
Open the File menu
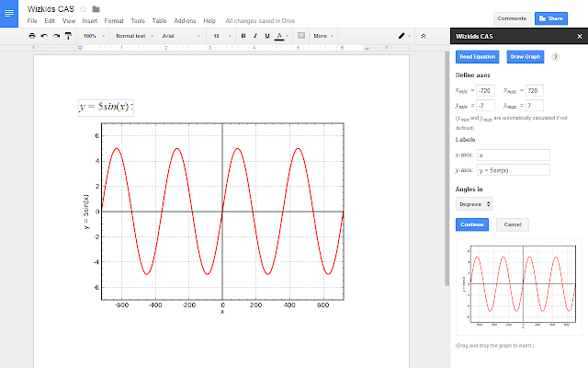pyautogui.click(x=32, y=21)
